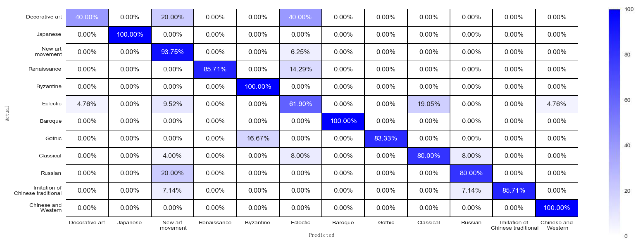Click the 93.75% cell in the heatmap

point(172,52)
